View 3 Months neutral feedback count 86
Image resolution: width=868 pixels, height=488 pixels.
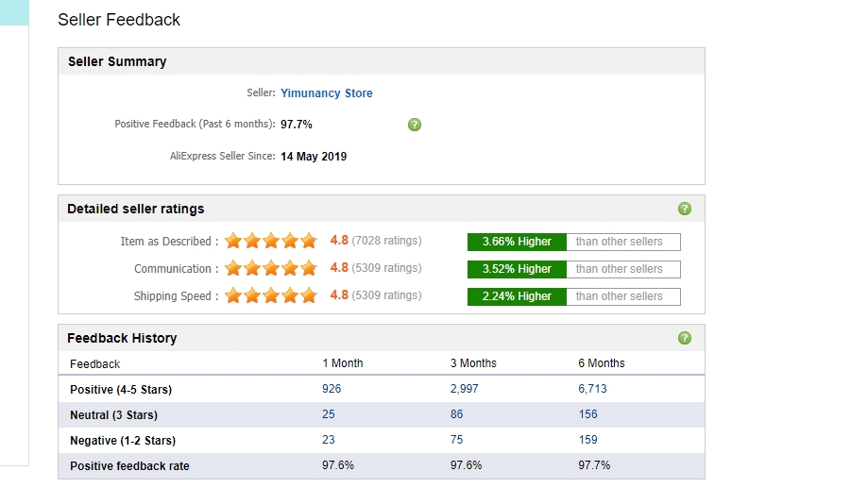coord(457,414)
